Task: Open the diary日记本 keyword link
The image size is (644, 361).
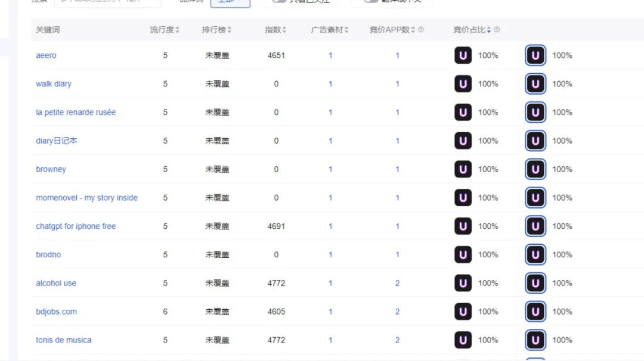Action: click(x=55, y=141)
